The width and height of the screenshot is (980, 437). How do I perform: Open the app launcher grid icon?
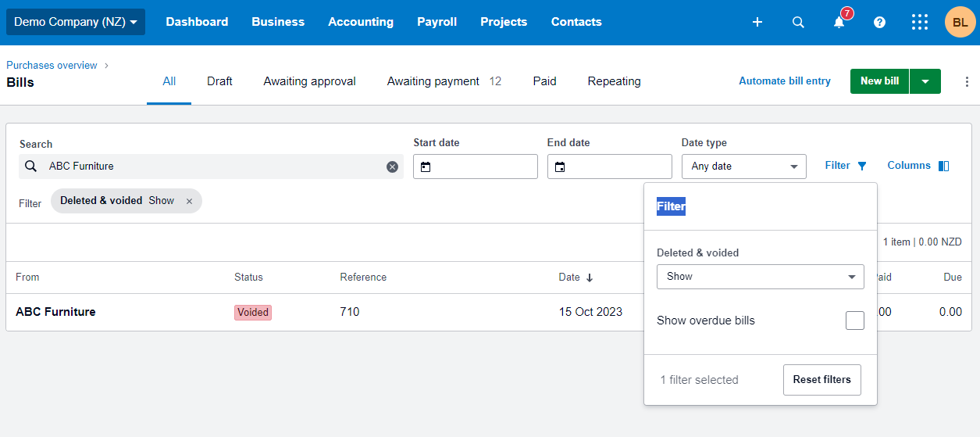click(920, 22)
